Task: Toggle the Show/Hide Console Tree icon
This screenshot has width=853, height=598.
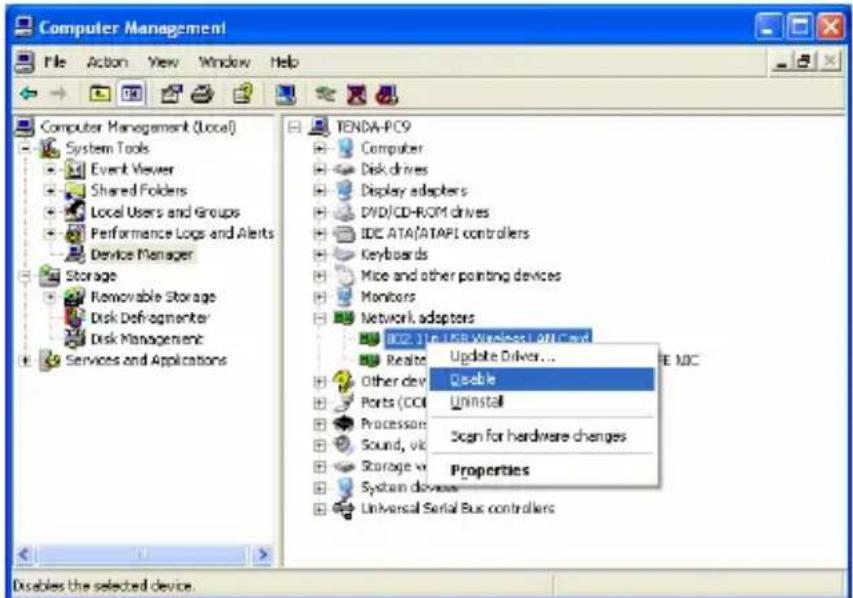Action: tap(132, 94)
